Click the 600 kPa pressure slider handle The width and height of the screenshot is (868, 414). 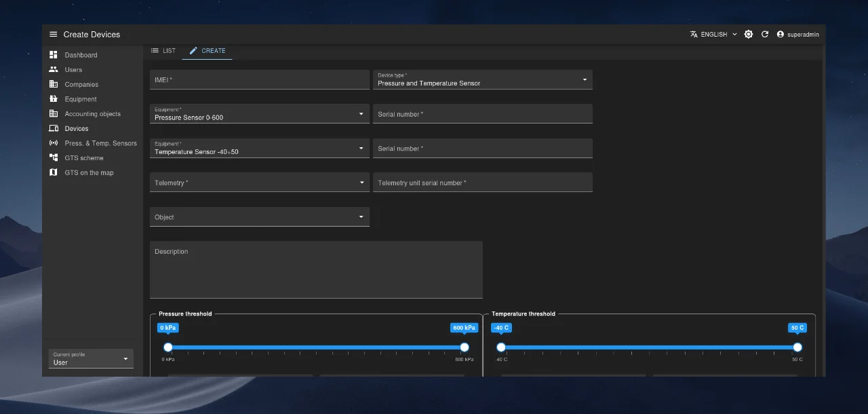(x=465, y=347)
